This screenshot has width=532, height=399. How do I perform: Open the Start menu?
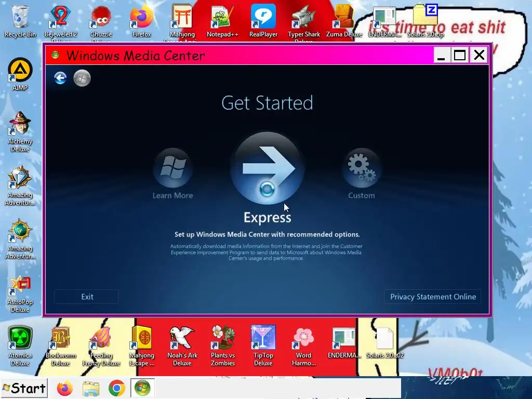click(24, 388)
